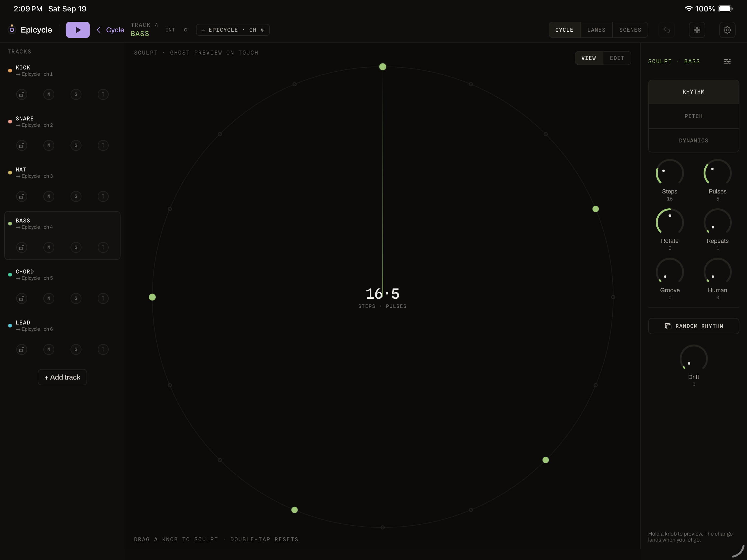The image size is (747, 560).
Task: Toggle the lock on the LEAD track
Action: coord(22,349)
